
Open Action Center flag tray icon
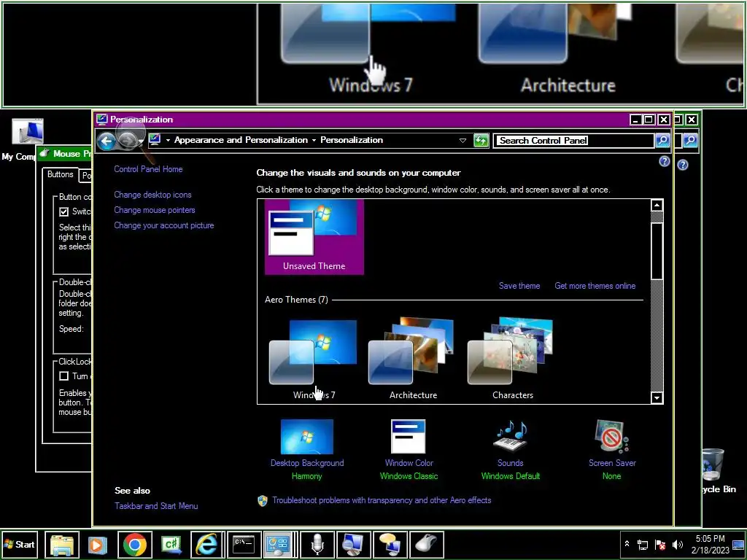(x=660, y=545)
